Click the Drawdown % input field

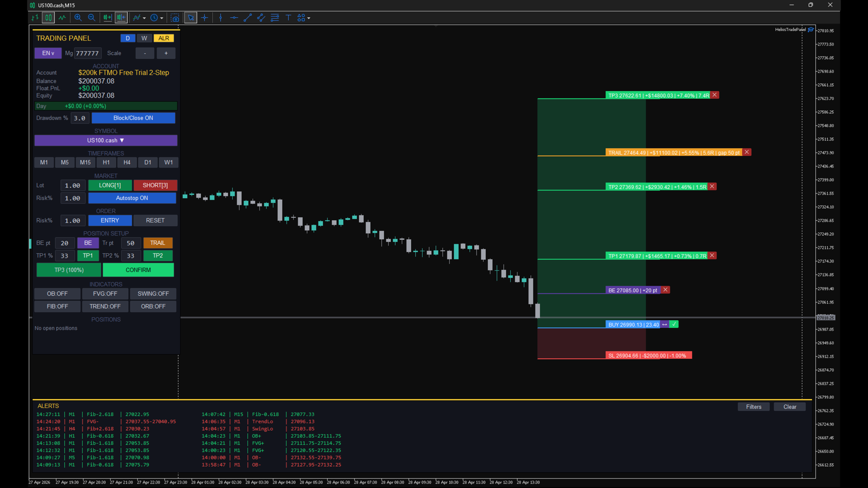pos(80,118)
